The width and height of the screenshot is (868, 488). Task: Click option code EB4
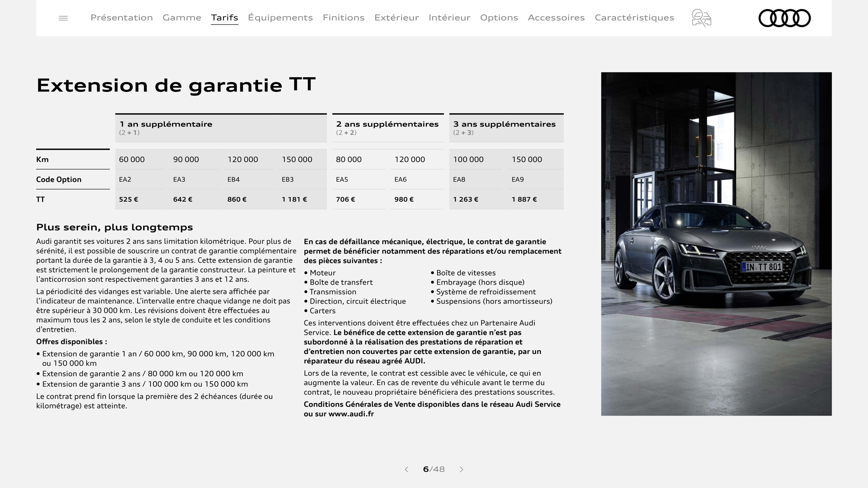[234, 179]
